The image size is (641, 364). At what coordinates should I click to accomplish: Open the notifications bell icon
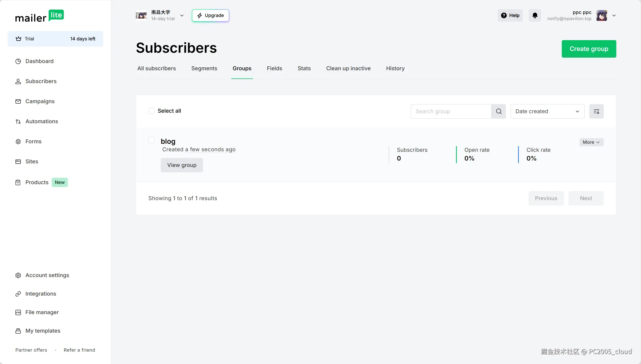535,15
